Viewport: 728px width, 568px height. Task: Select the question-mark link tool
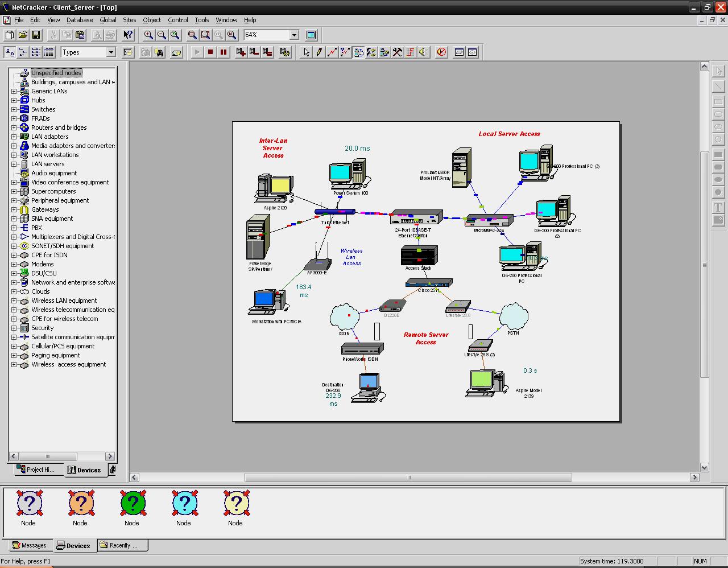tap(345, 52)
